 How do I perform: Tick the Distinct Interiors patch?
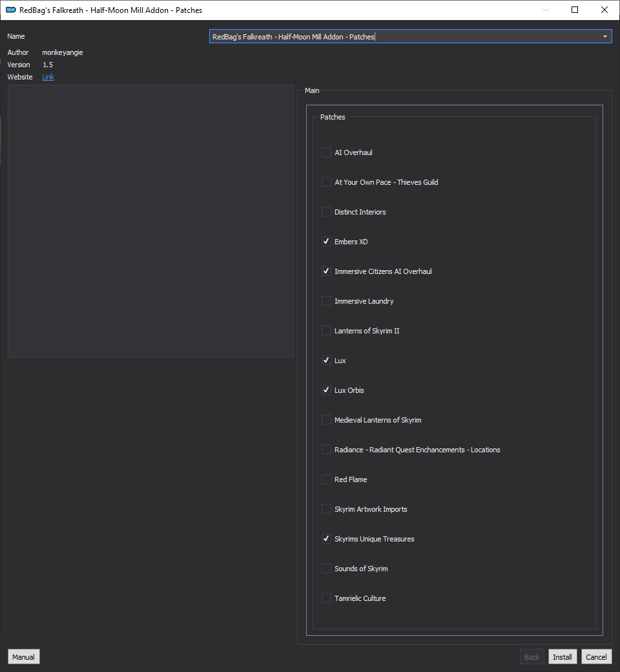coord(326,212)
